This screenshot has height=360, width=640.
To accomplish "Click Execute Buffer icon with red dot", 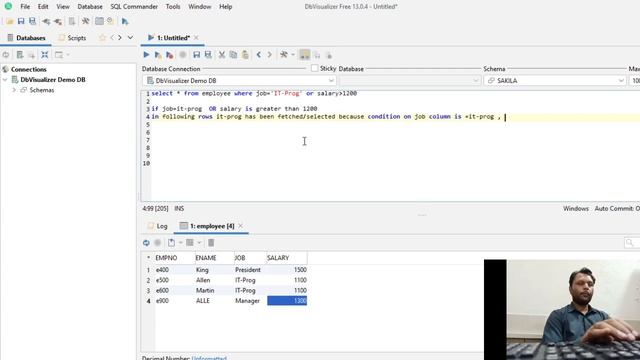I will click(x=170, y=55).
